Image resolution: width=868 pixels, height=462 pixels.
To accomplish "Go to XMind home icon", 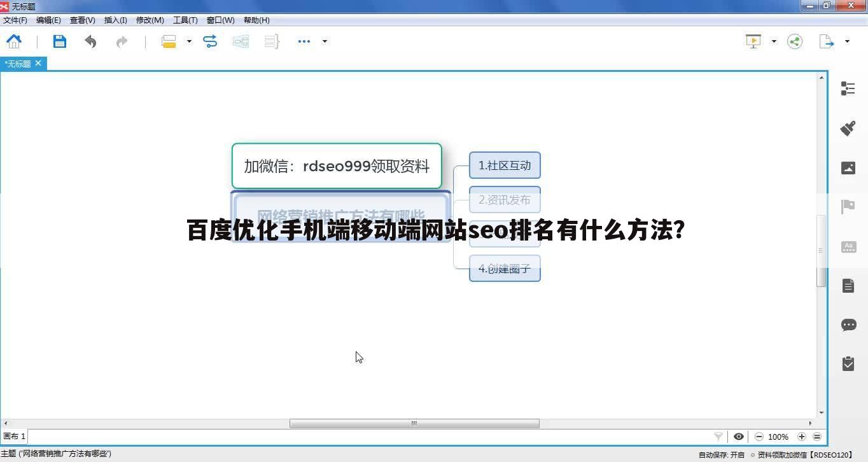I will point(14,41).
